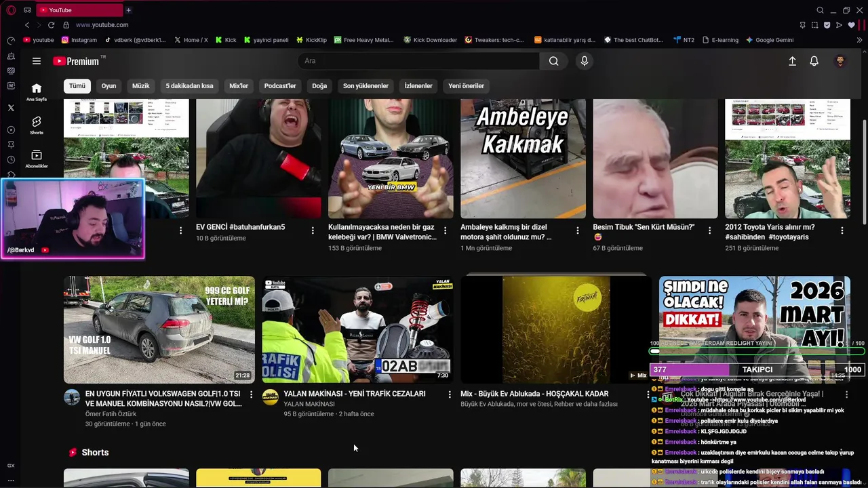
Task: Click the padlock site security icon
Action: 66,25
